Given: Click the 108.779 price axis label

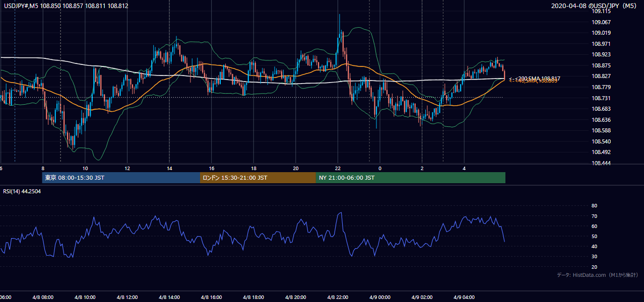Looking at the screenshot, I should pos(601,88).
